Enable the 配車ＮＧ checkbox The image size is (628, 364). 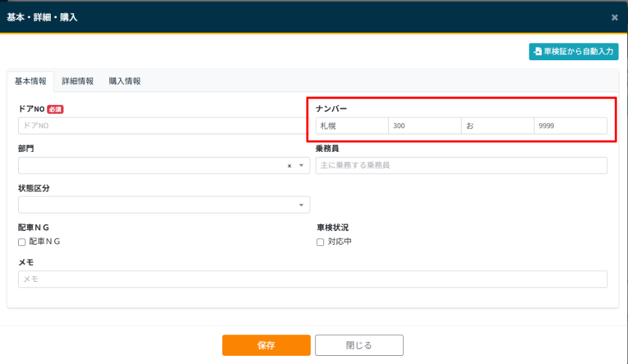[x=22, y=242]
